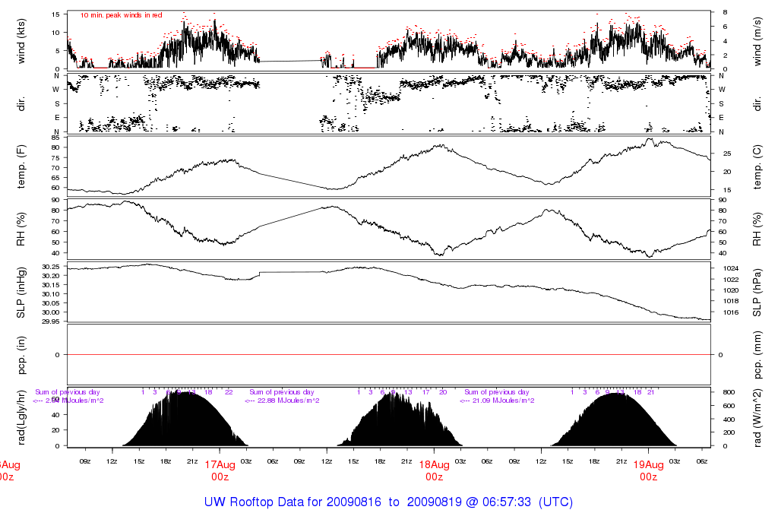Screen dimensions: 778x532
Task: Select the '21.09 MJoules/m^2' radiation sum
Action: (503, 401)
